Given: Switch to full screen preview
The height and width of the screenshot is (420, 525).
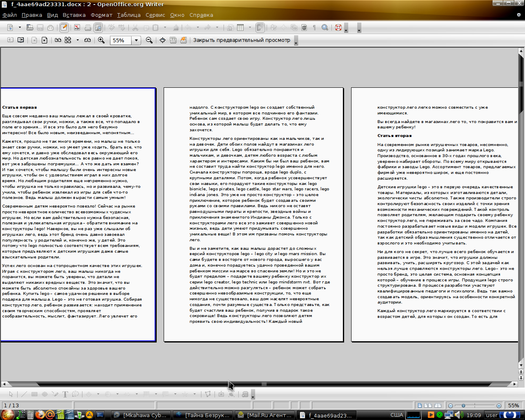Looking at the screenshot, I should click(x=162, y=40).
